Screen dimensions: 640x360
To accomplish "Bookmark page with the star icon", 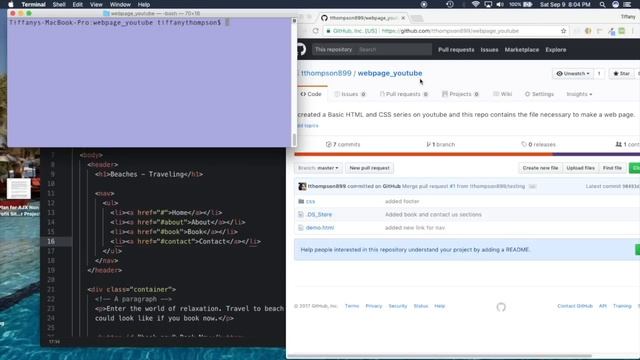I will (563, 31).
